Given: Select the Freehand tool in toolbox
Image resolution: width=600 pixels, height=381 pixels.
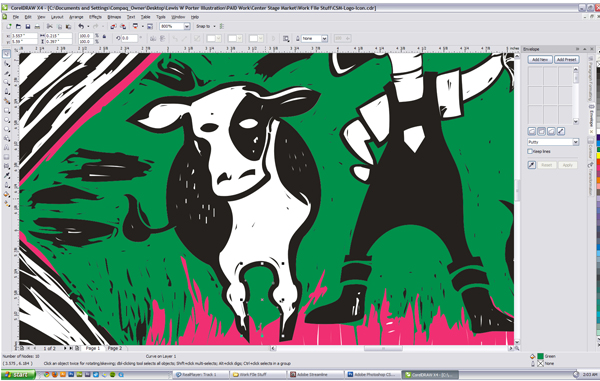Looking at the screenshot, I should [7, 91].
